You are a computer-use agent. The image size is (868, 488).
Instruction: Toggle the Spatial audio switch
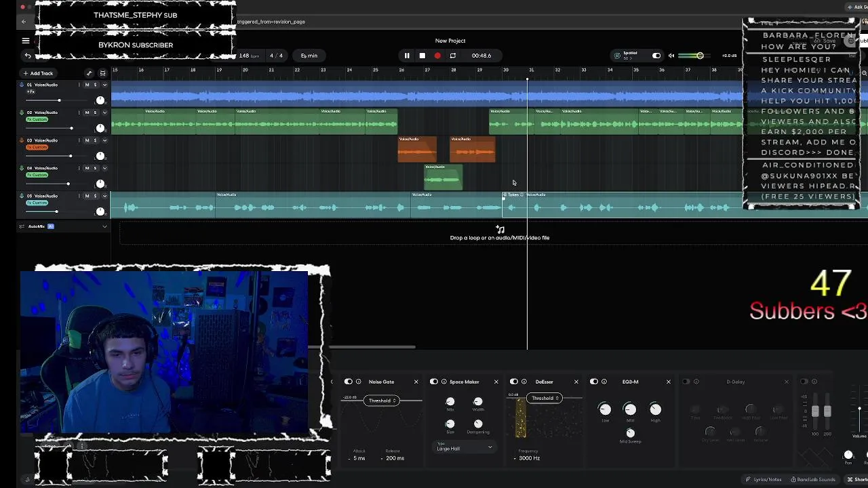[656, 56]
